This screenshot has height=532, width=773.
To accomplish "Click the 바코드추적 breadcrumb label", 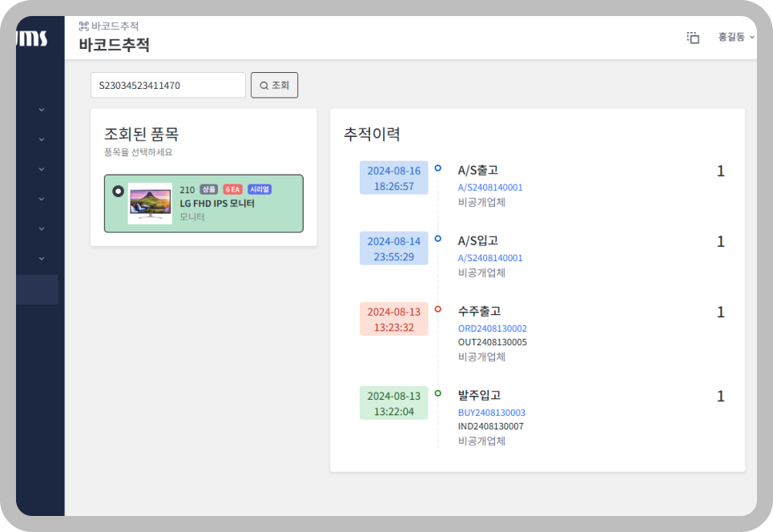I will (110, 25).
